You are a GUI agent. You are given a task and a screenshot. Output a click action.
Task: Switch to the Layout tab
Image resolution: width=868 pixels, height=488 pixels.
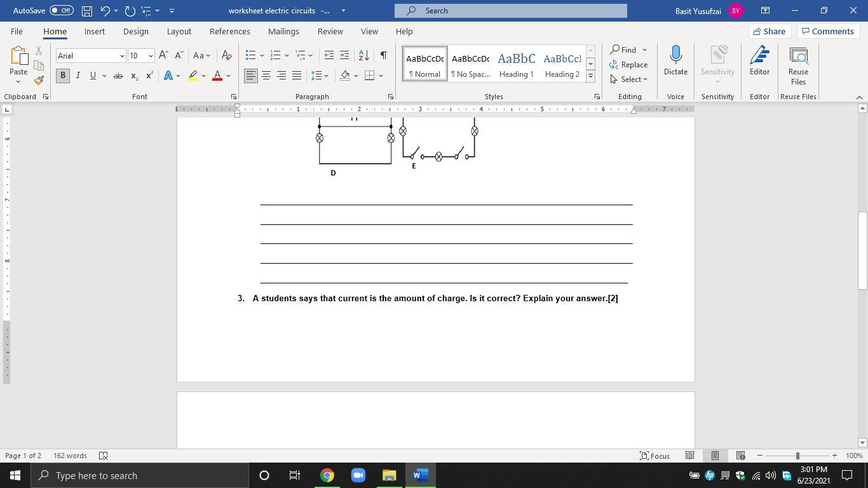point(179,31)
